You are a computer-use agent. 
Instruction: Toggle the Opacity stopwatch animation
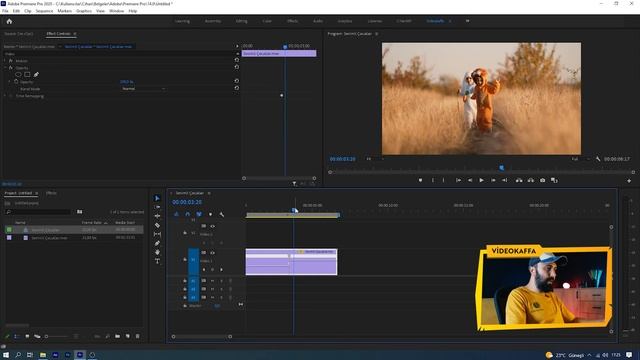click(16, 82)
